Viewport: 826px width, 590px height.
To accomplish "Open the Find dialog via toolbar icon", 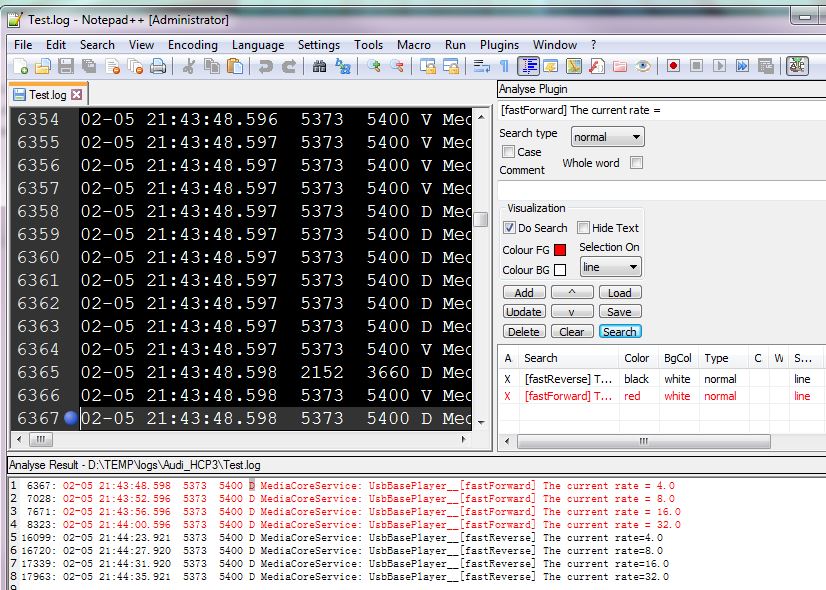I will coord(318,65).
